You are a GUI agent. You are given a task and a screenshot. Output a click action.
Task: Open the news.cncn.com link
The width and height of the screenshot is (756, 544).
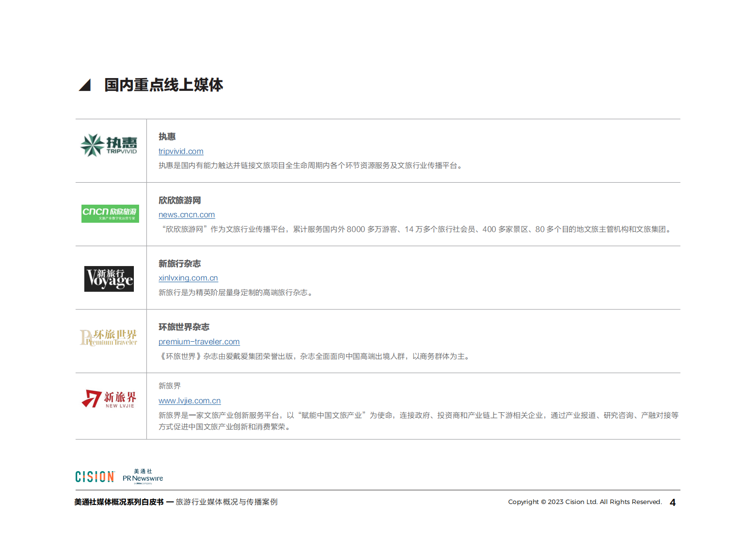coord(187,215)
